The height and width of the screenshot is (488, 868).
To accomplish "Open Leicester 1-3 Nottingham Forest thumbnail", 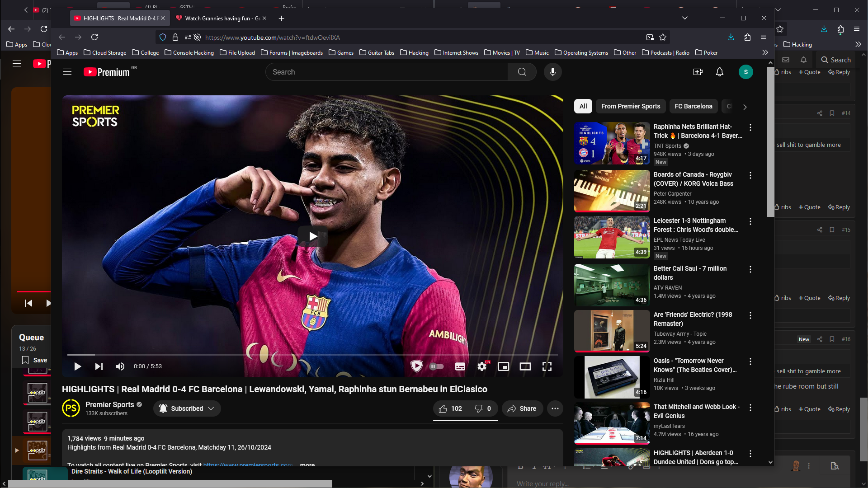I will click(x=612, y=237).
